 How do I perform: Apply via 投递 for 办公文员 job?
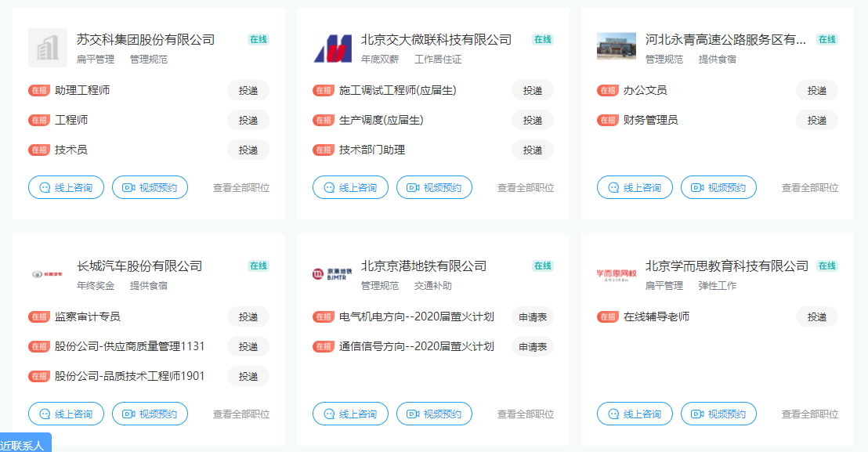(x=816, y=90)
